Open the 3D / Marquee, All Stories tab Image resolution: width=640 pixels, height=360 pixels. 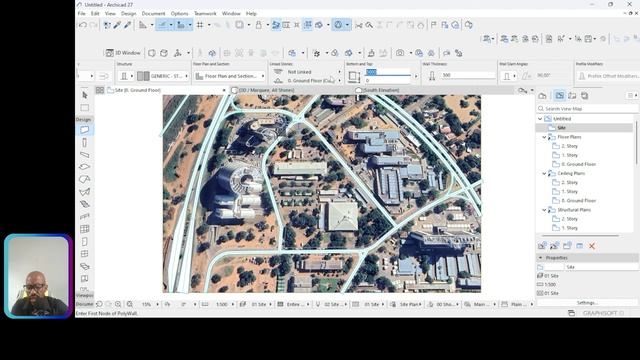pos(266,90)
